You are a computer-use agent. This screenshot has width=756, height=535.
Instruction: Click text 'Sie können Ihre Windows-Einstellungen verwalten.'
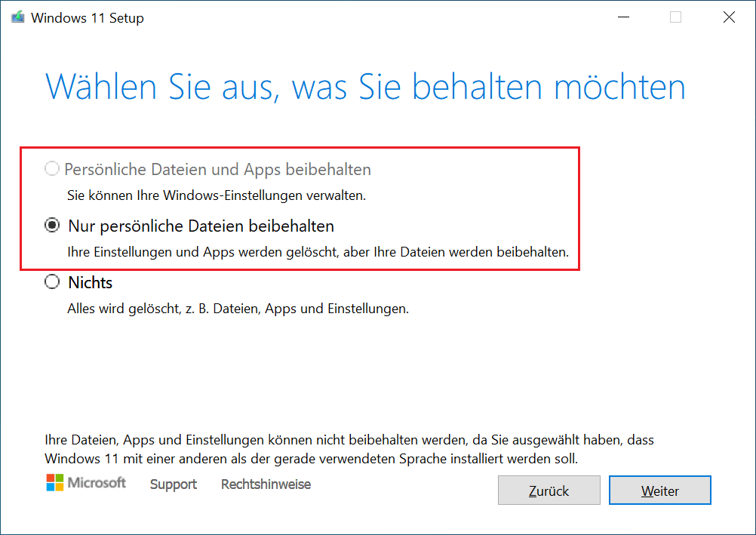(x=216, y=195)
